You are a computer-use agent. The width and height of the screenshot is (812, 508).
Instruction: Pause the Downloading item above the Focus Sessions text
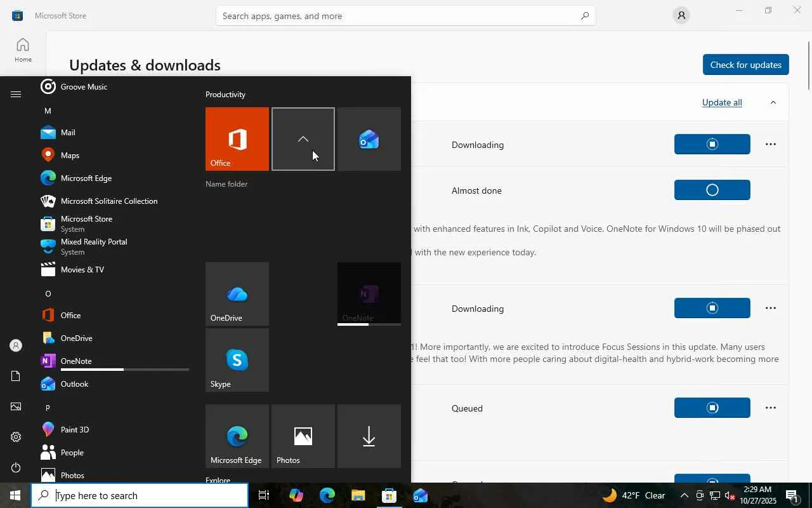tap(712, 308)
